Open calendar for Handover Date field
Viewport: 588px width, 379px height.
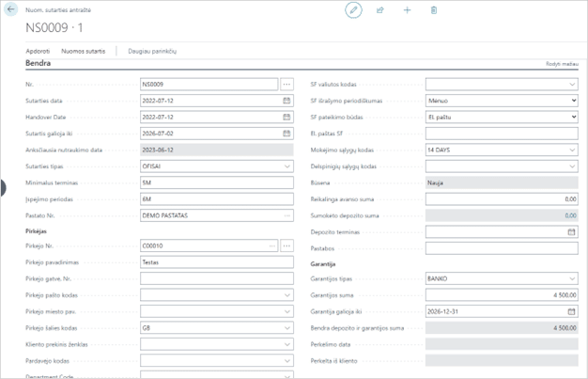[x=286, y=118]
